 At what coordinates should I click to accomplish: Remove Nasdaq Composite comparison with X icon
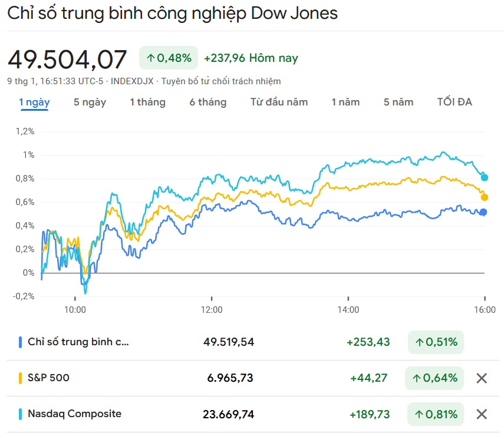pyautogui.click(x=482, y=415)
